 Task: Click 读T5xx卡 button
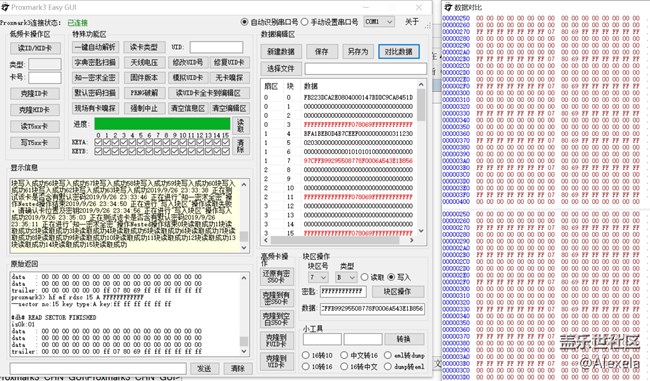pyautogui.click(x=35, y=126)
